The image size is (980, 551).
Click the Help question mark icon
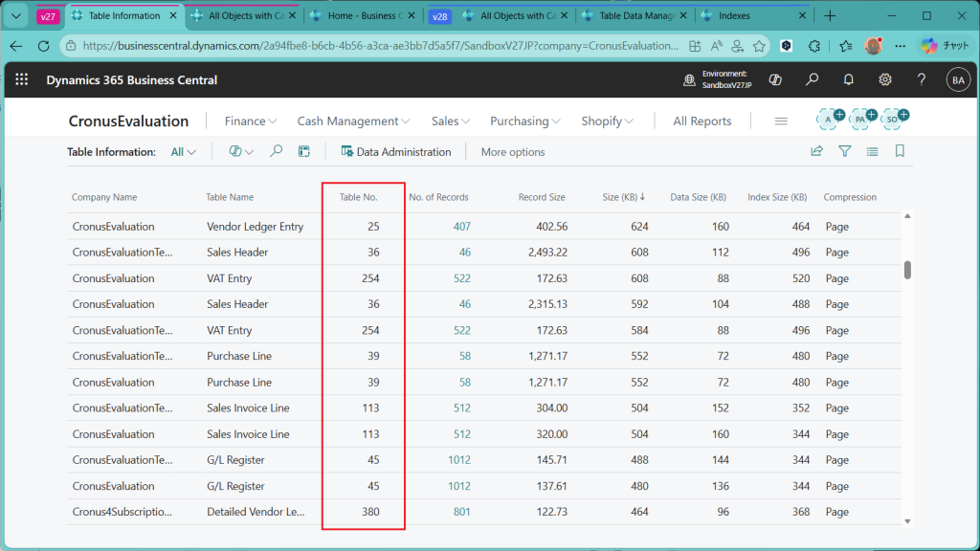[x=922, y=80]
